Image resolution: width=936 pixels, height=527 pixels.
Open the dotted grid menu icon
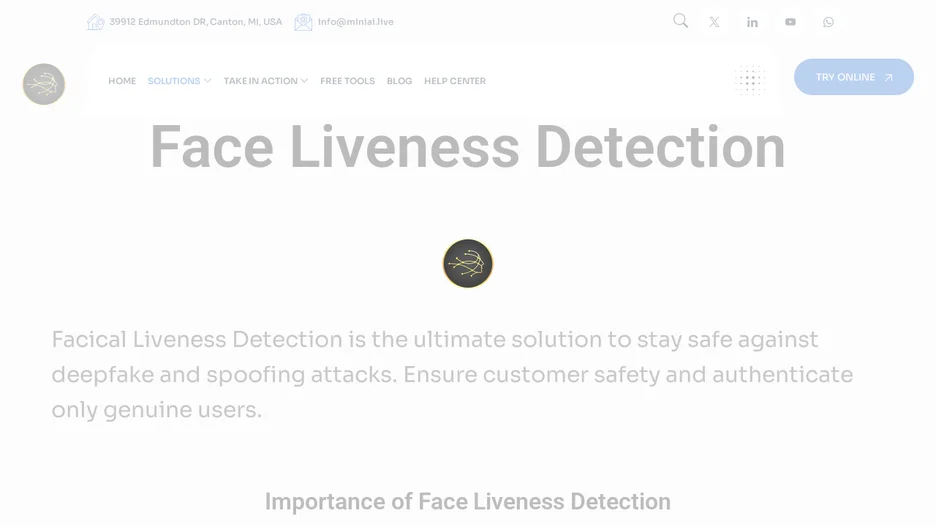point(750,80)
